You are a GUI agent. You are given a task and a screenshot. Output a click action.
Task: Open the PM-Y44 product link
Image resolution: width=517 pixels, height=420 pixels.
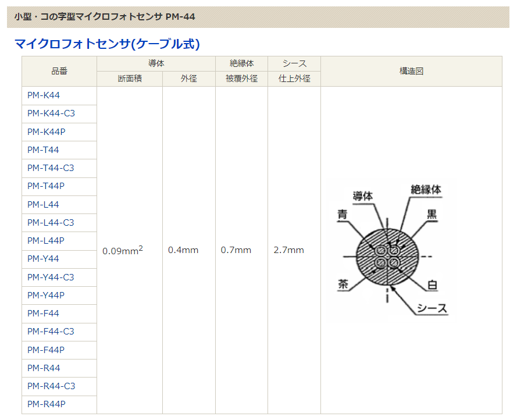(x=43, y=259)
